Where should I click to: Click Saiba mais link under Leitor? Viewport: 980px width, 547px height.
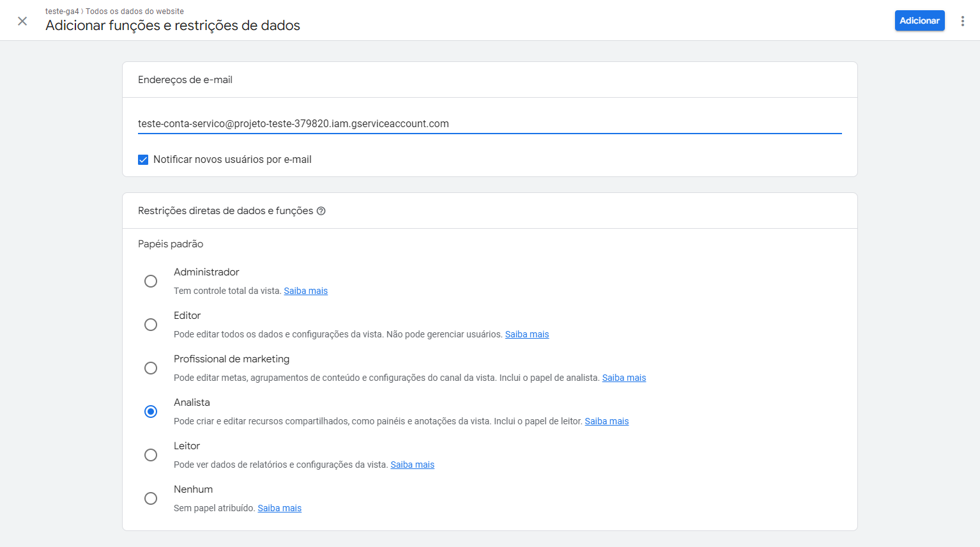(412, 465)
